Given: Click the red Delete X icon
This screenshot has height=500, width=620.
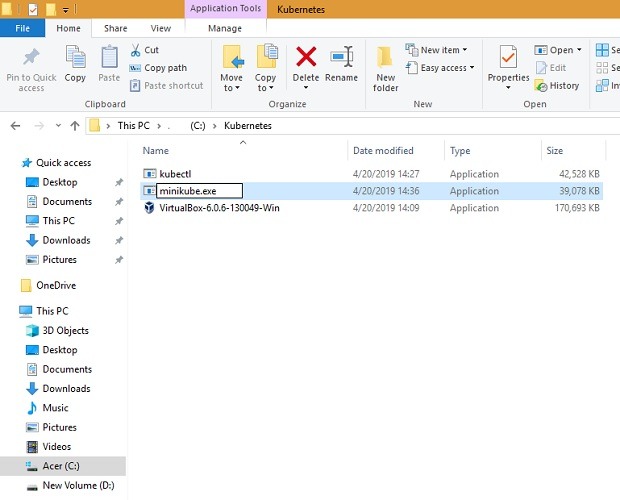Looking at the screenshot, I should pos(306,57).
